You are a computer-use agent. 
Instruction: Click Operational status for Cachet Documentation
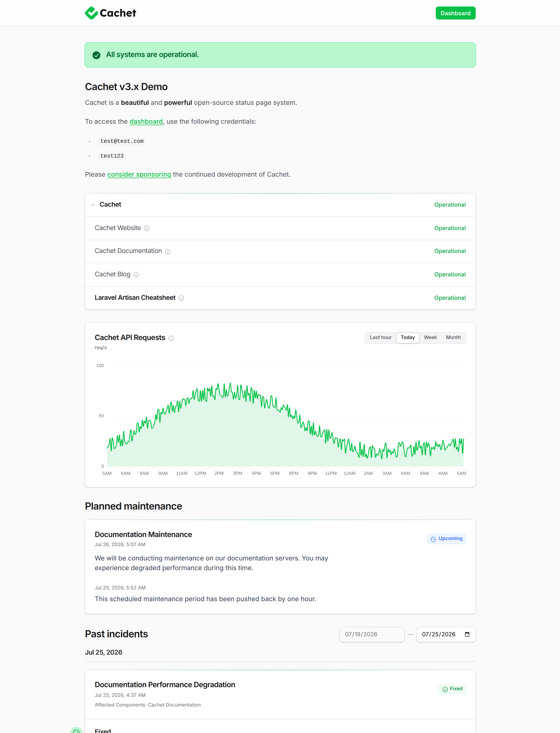[450, 251]
